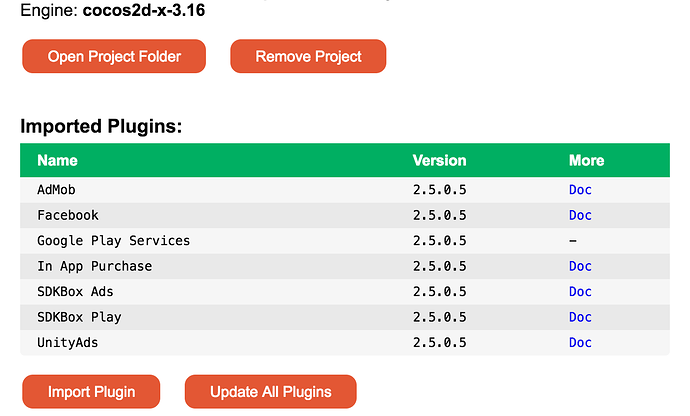Screen dimensions: 690x416
Task: Open the Doc link for AdMob
Action: coord(580,190)
